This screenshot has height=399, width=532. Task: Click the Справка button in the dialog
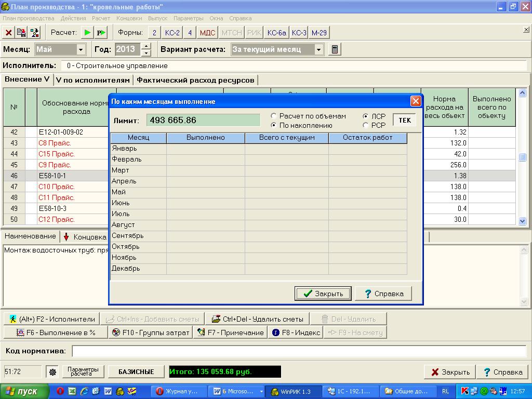coord(383,294)
